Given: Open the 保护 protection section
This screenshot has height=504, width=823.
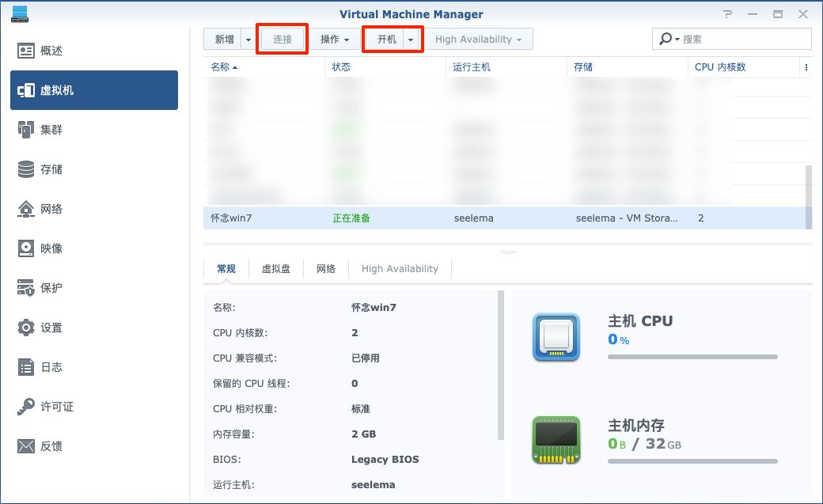Looking at the screenshot, I should pyautogui.click(x=94, y=288).
